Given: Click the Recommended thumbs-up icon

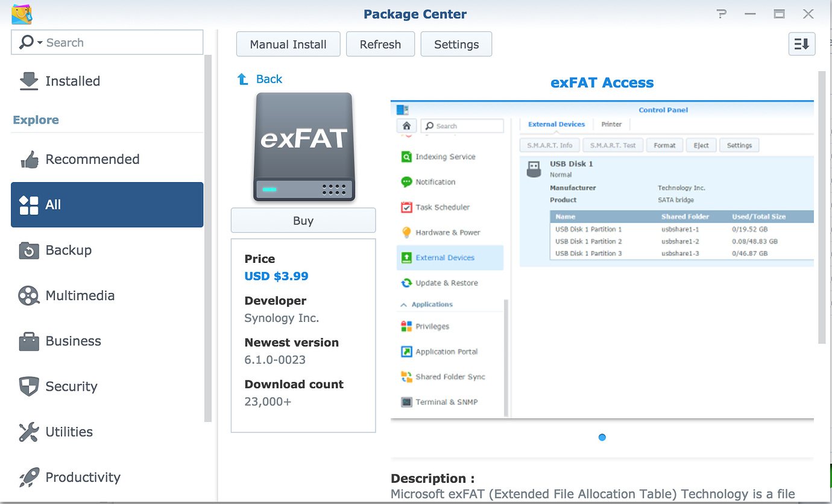Looking at the screenshot, I should click(x=29, y=159).
